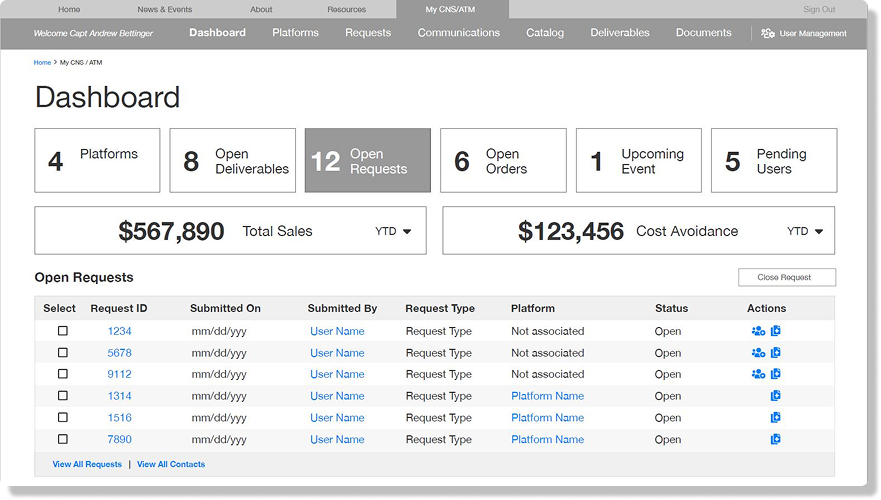Click the document-plus icon for request 9112

point(776,374)
